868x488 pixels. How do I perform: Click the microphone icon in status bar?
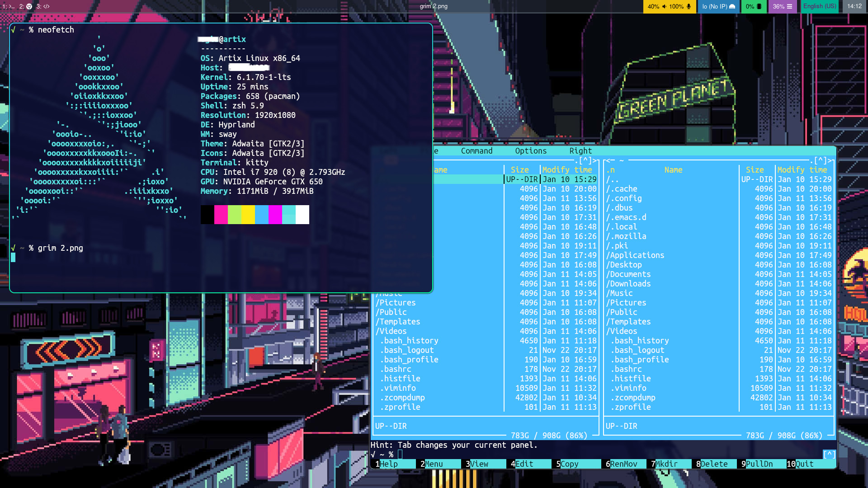689,6
